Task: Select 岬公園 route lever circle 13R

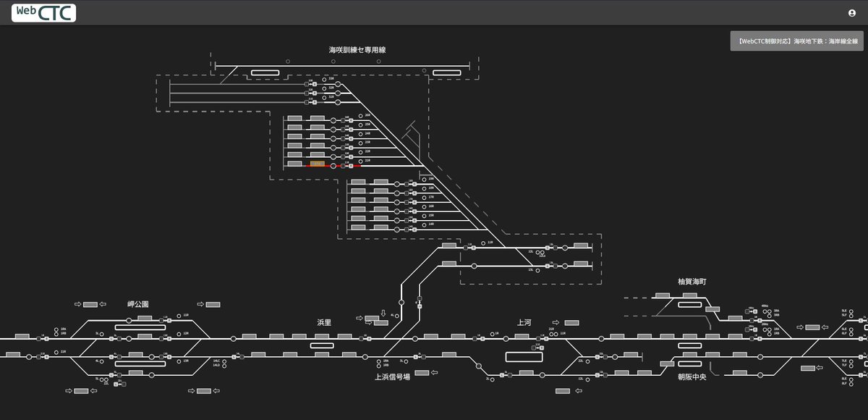Action: [x=179, y=361]
